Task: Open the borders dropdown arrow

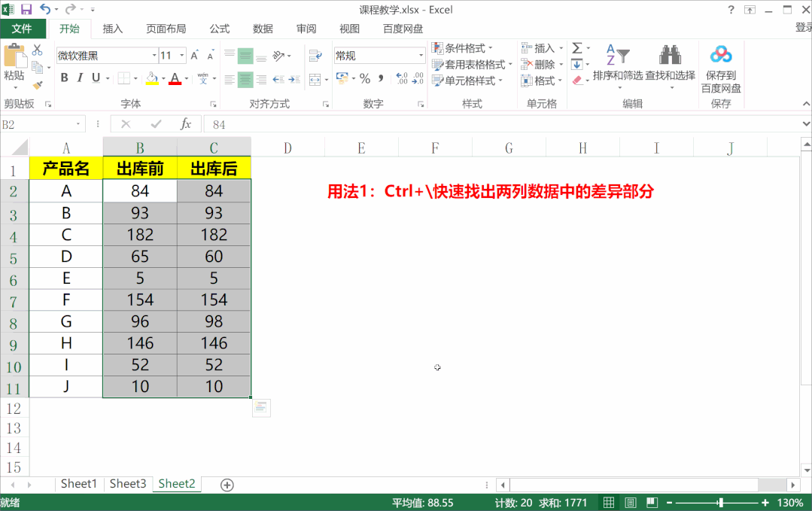Action: tap(135, 79)
